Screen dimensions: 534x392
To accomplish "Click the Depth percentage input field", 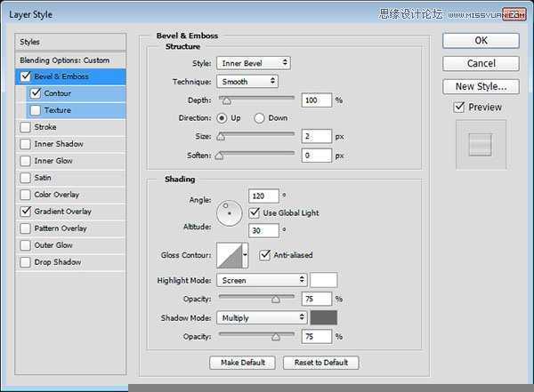I will pyautogui.click(x=316, y=100).
